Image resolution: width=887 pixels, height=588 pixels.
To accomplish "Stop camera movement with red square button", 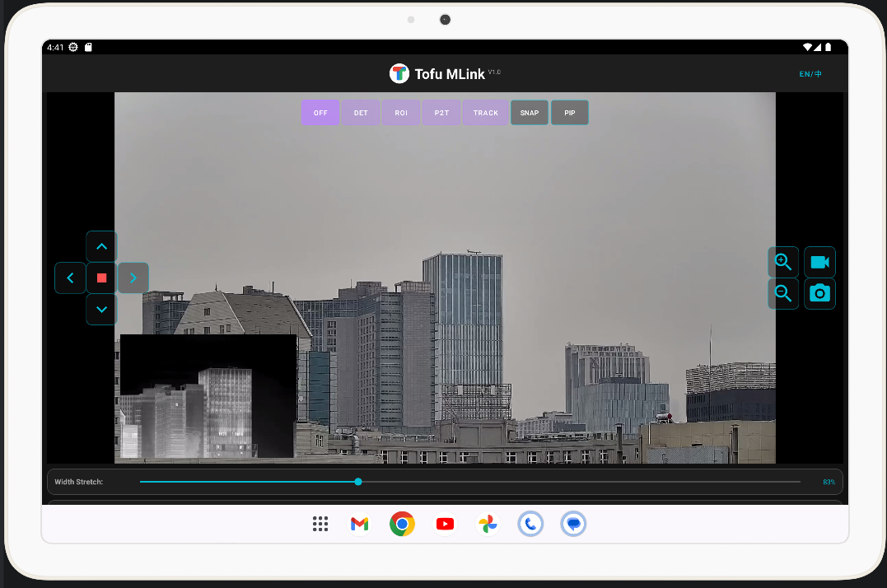I will [101, 278].
